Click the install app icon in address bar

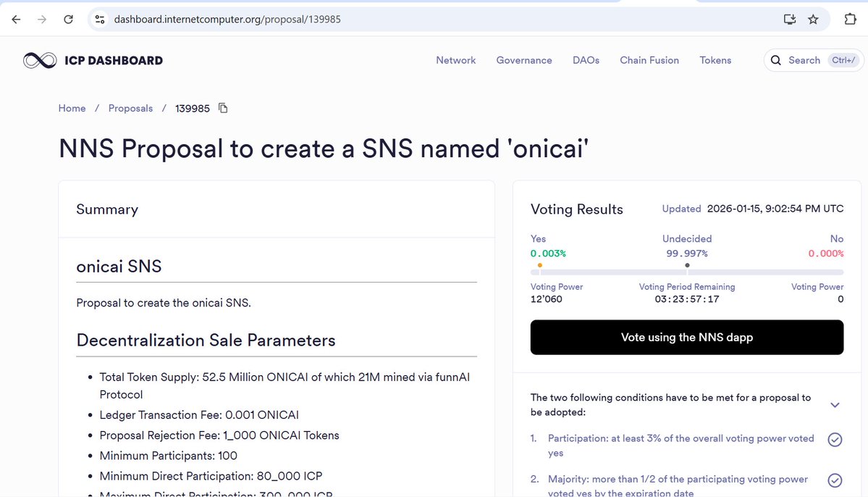[x=789, y=20]
